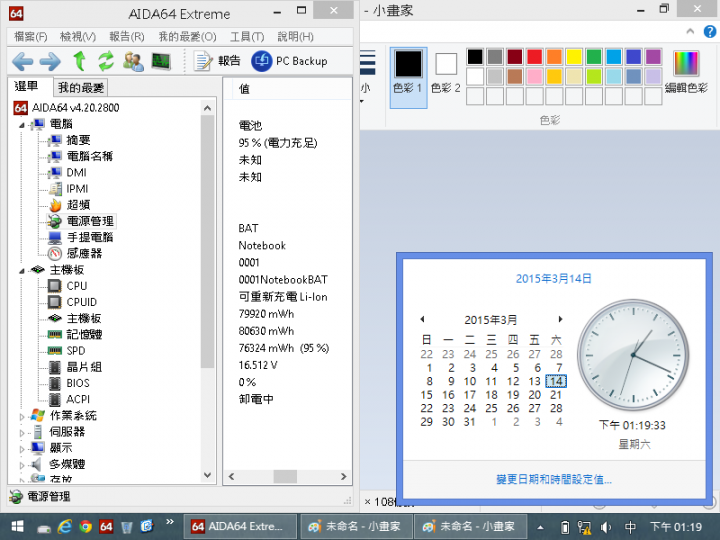The width and height of the screenshot is (720, 540).
Task: Expand the 多媒體 tree node
Action: click(x=22, y=465)
